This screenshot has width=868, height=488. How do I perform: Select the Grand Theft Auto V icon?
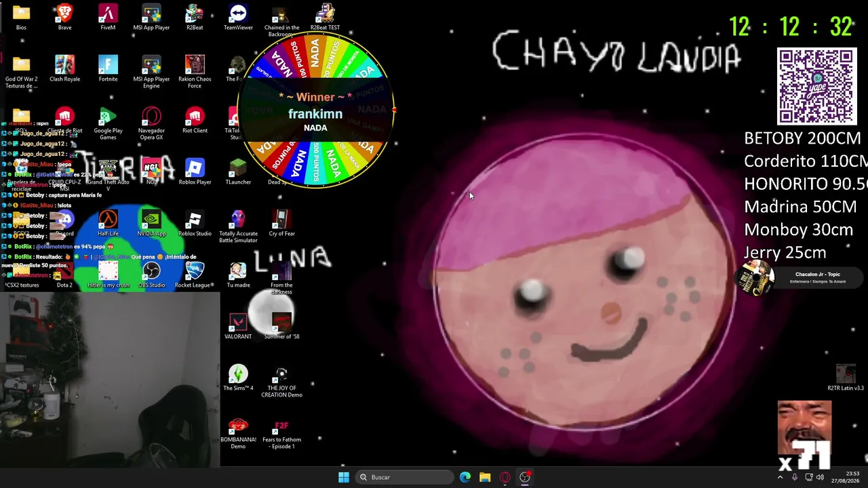[108, 176]
